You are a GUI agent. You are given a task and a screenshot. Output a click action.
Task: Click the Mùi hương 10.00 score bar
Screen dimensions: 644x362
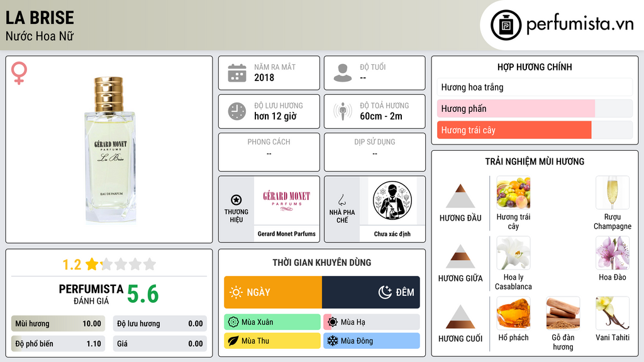pos(58,324)
